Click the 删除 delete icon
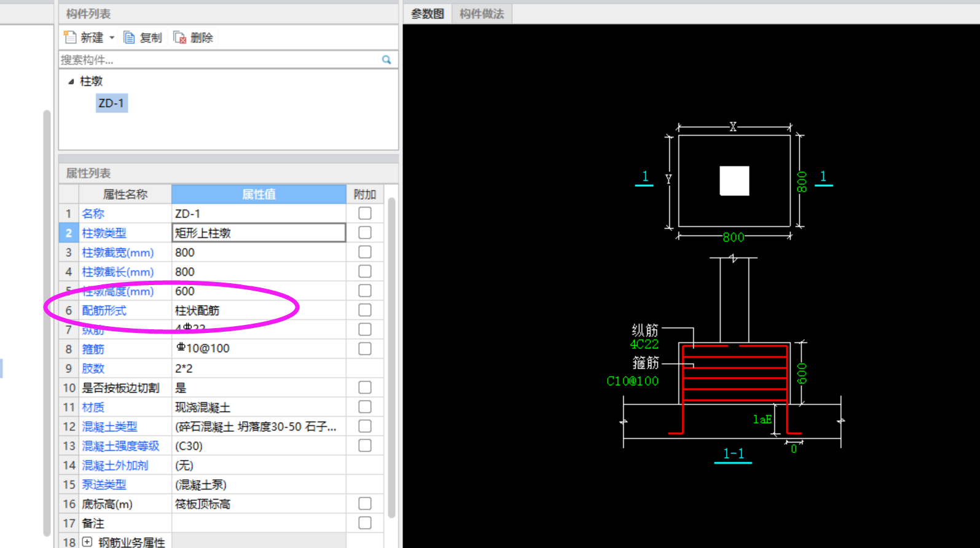This screenshot has width=980, height=548. 179,37
